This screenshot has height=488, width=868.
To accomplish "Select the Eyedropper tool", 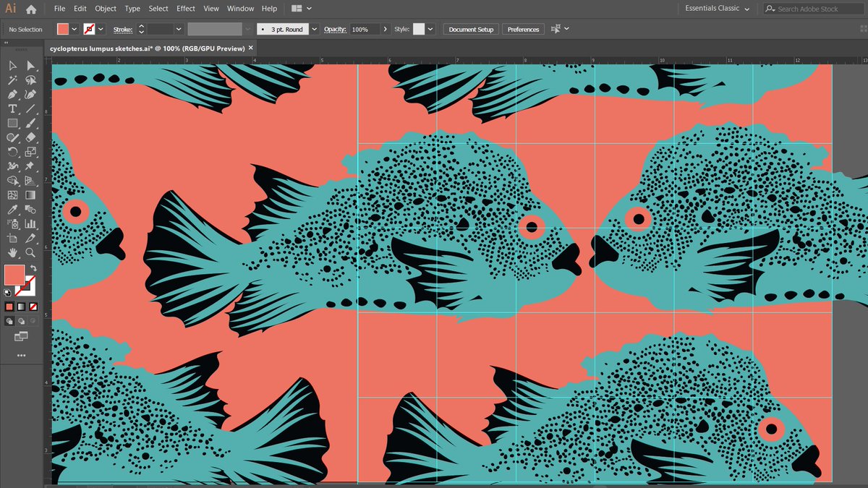I will pos(12,210).
